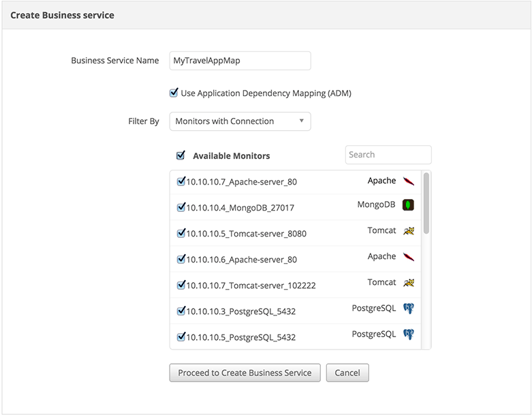Click the MongoDB icon in monitor list
Screen dimensions: 532x415
pos(409,205)
